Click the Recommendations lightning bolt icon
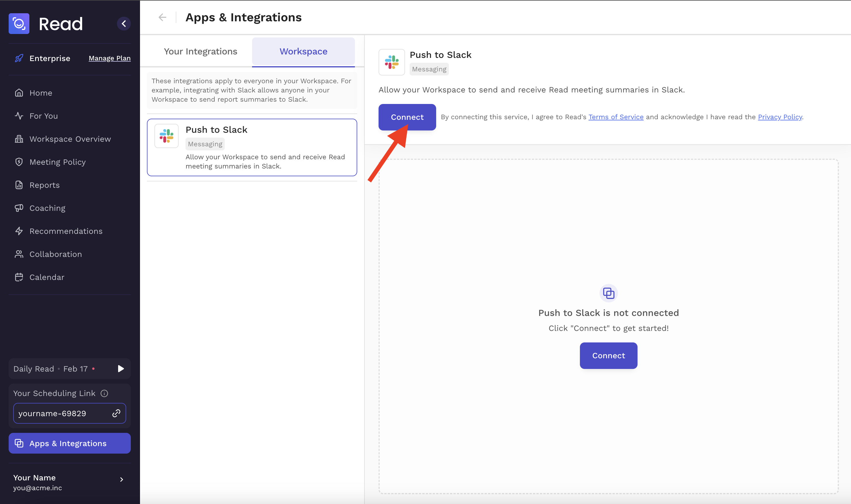851x504 pixels. click(x=19, y=231)
